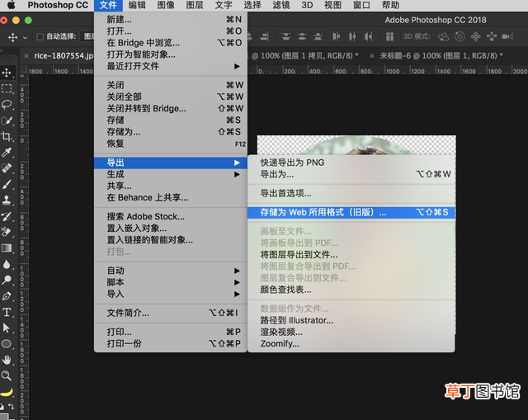Switch to rice-1807554 document tab

[x=64, y=55]
